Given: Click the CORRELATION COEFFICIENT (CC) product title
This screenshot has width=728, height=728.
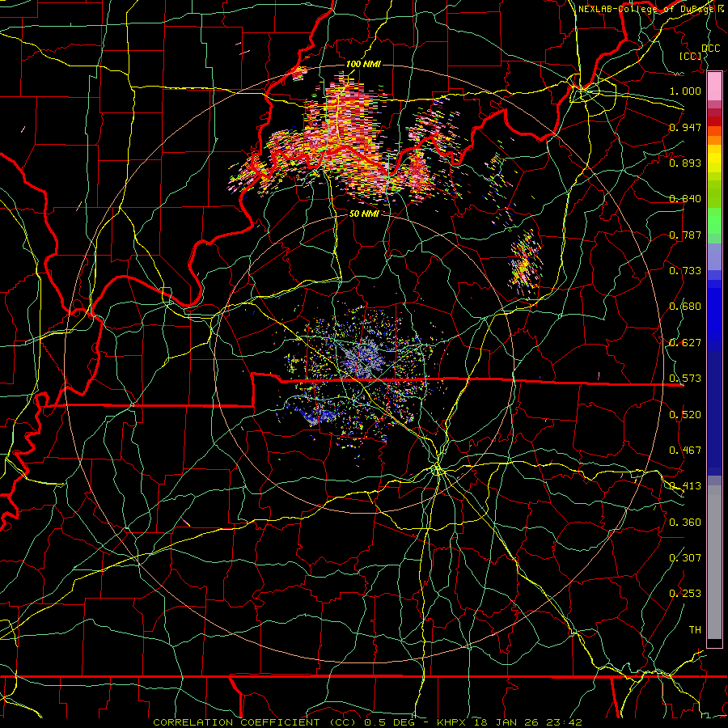Looking at the screenshot, I should pyautogui.click(x=255, y=722).
